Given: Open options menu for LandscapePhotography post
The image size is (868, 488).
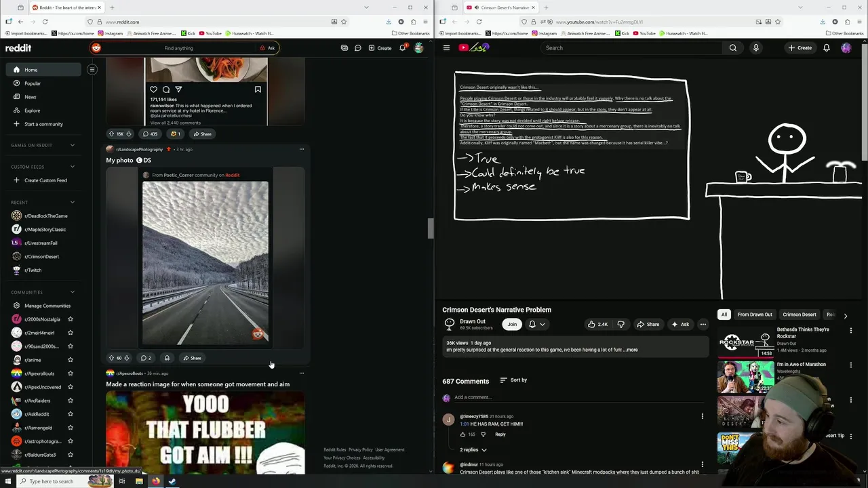Looking at the screenshot, I should tap(302, 149).
